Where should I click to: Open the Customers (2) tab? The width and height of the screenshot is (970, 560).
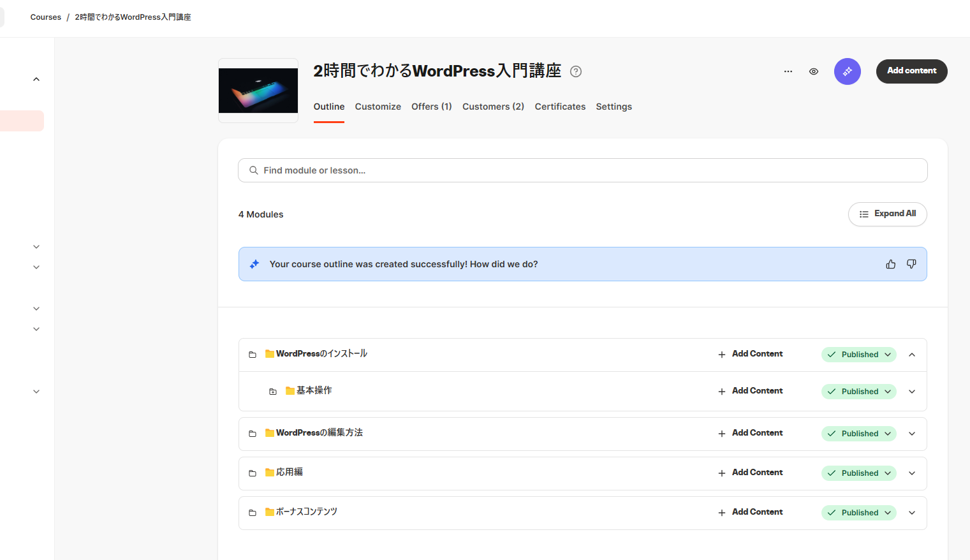pos(494,107)
